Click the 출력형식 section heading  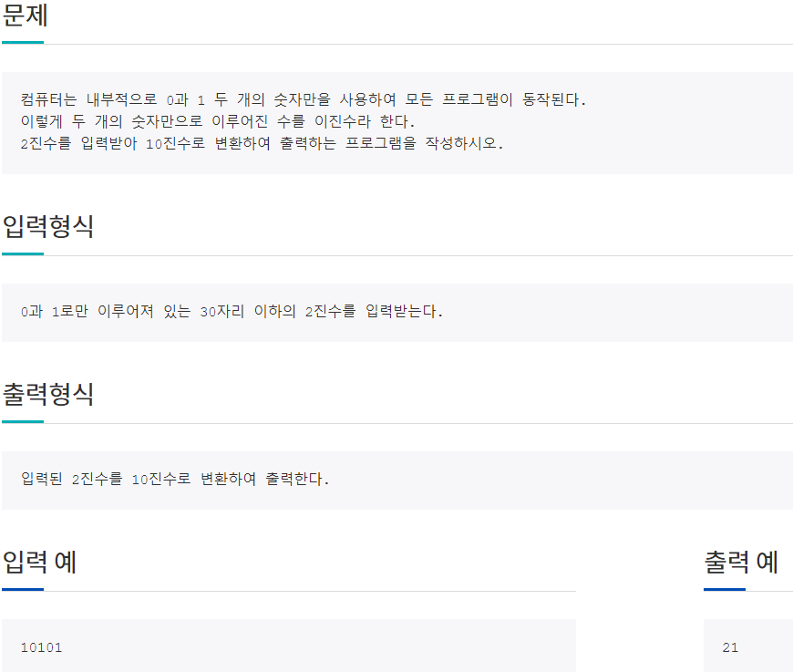click(x=48, y=394)
